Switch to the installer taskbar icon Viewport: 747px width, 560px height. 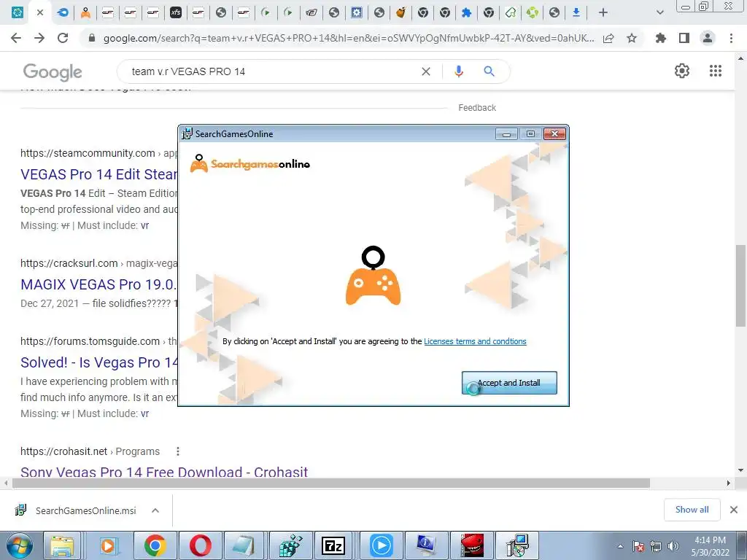click(517, 545)
